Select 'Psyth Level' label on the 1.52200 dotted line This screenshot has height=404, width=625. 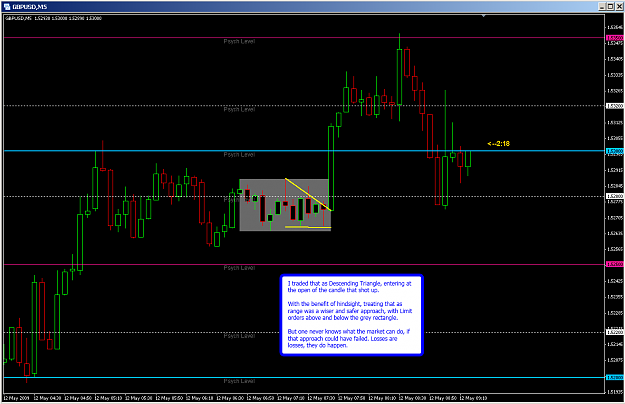tap(239, 336)
